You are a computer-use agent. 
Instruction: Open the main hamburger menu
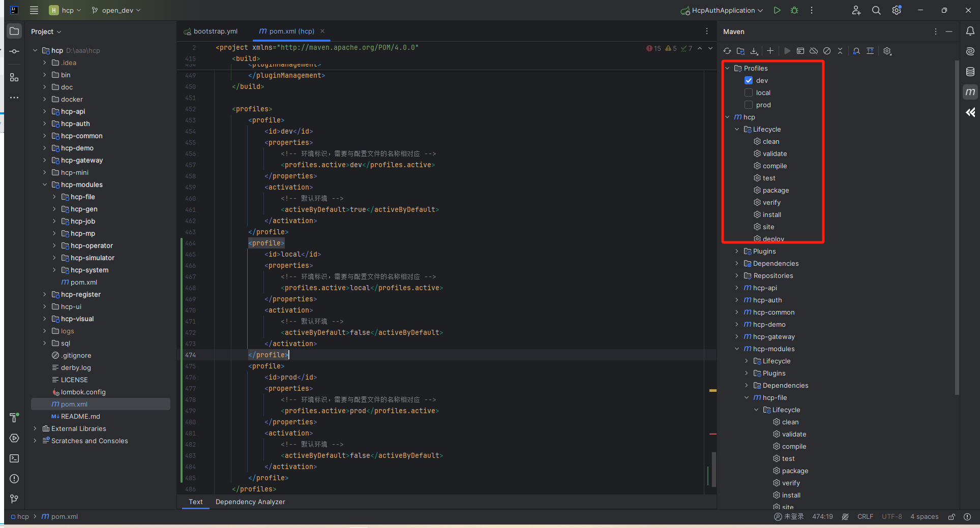point(34,10)
